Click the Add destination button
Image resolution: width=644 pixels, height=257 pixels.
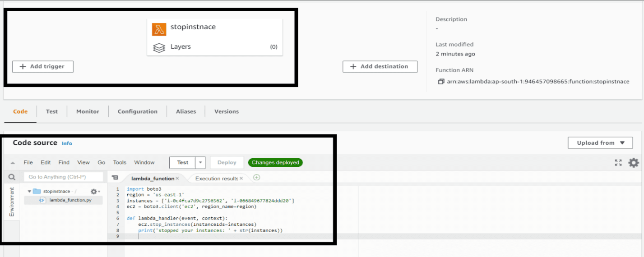pyautogui.click(x=380, y=66)
